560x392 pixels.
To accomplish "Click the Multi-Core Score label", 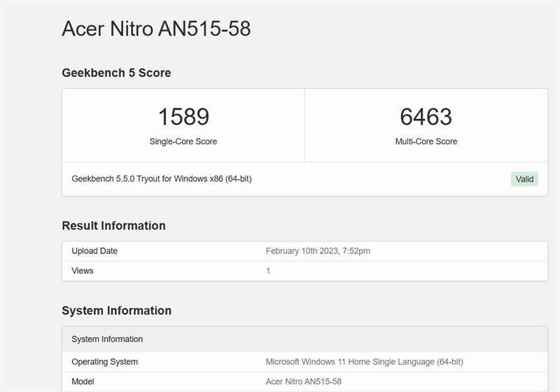I will 426,141.
